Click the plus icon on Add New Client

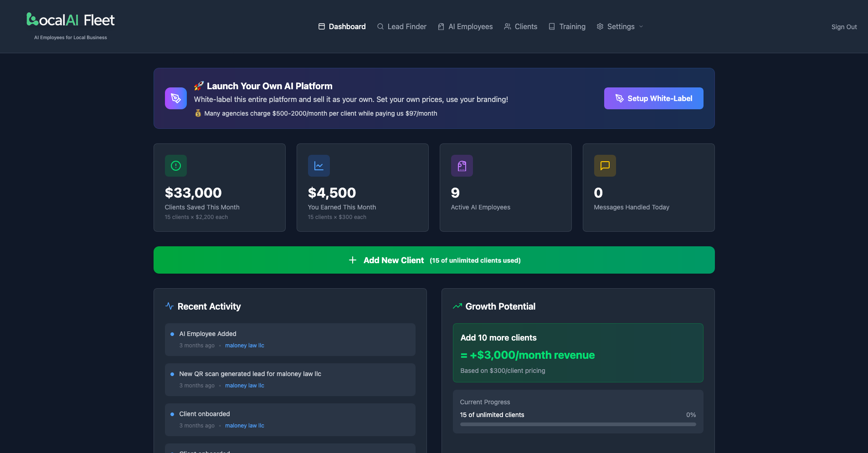click(x=353, y=260)
